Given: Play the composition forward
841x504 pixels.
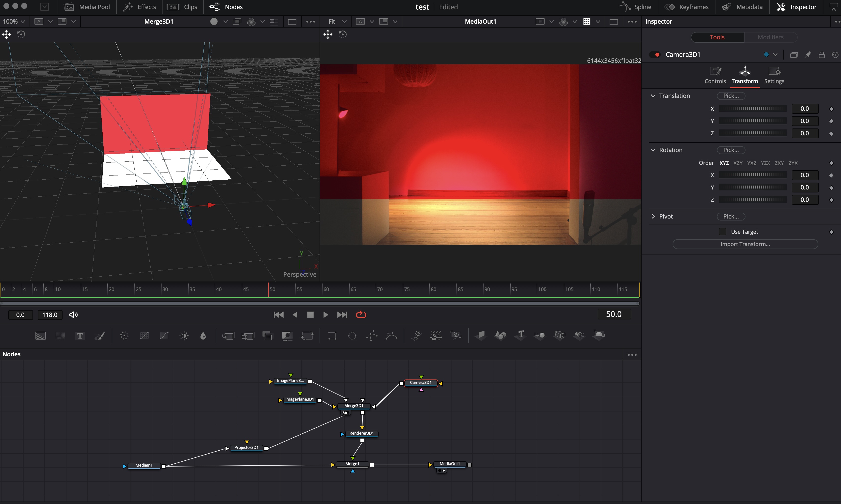Looking at the screenshot, I should [x=325, y=315].
